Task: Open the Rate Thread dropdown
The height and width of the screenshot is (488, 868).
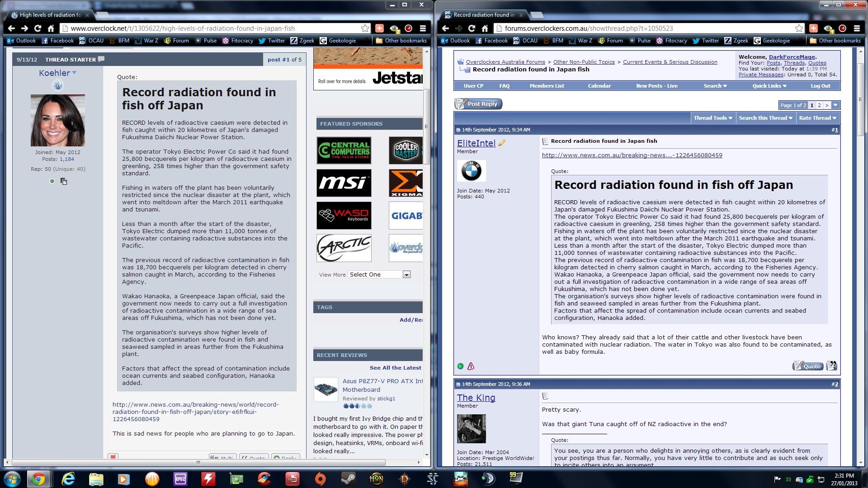Action: tap(817, 118)
